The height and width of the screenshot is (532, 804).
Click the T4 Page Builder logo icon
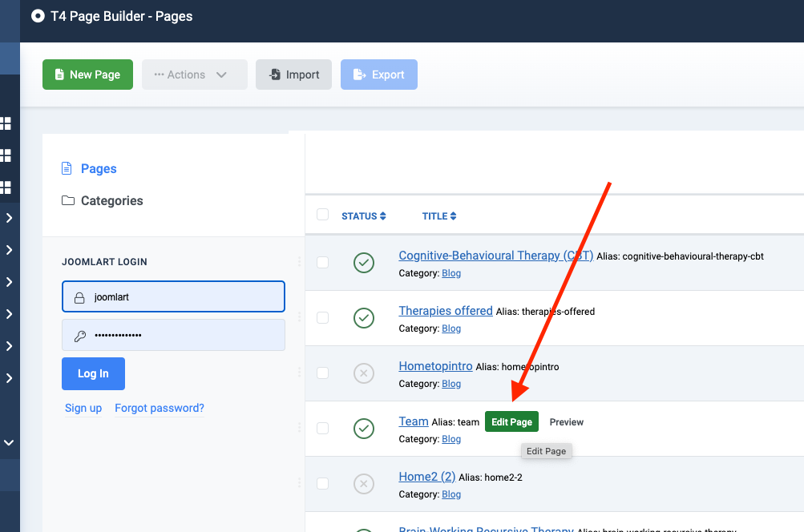38,16
